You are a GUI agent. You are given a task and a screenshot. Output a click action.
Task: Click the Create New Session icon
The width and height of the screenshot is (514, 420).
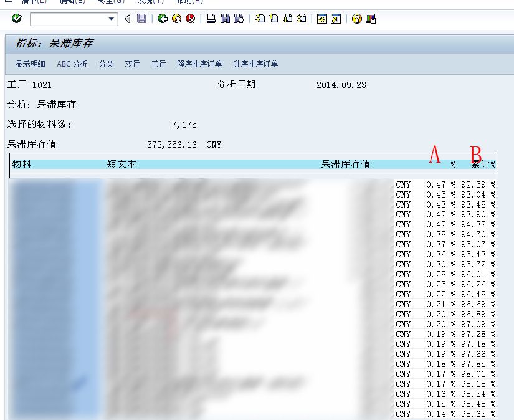[x=322, y=19]
